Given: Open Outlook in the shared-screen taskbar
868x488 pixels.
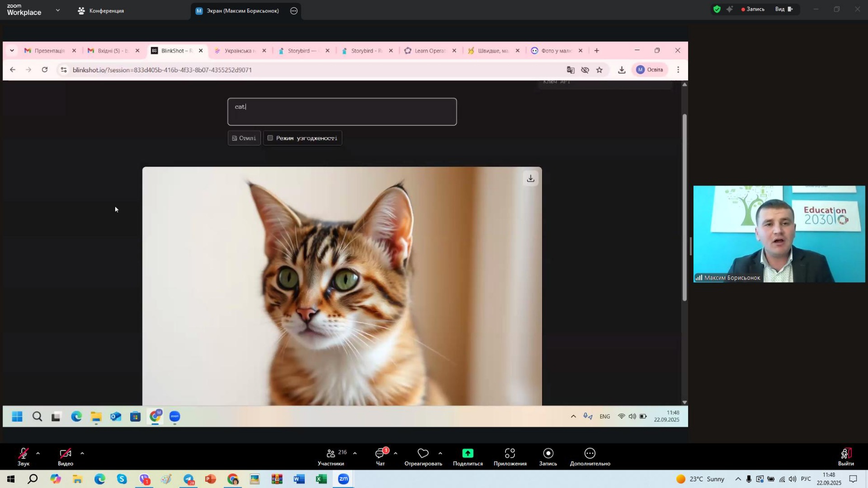Looking at the screenshot, I should 116,417.
